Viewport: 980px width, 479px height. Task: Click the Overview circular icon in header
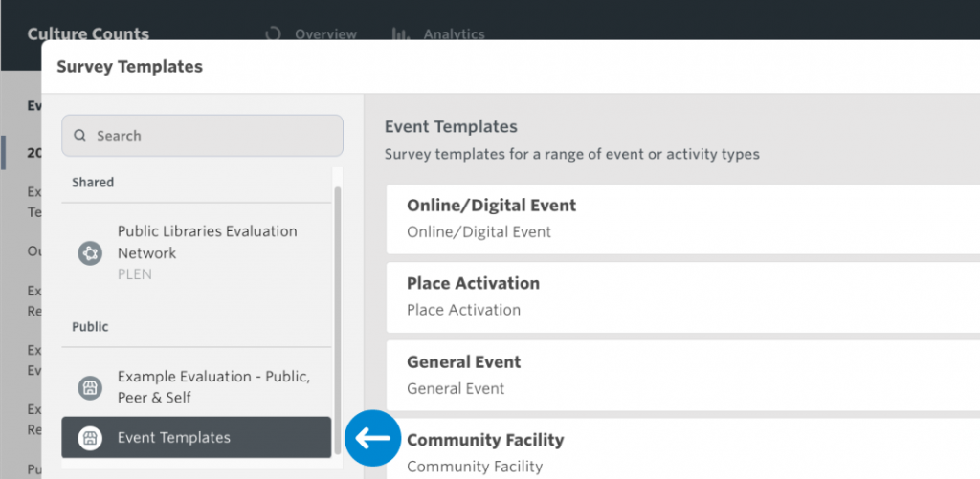[x=273, y=33]
